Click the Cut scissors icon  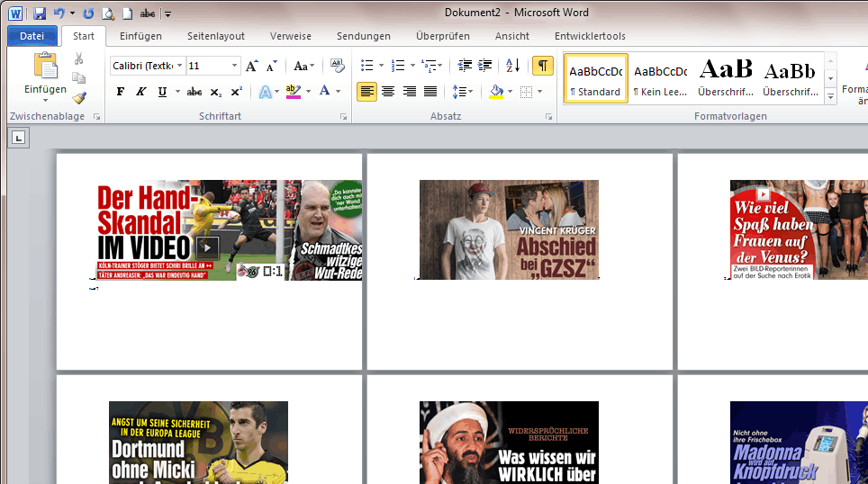(78, 58)
